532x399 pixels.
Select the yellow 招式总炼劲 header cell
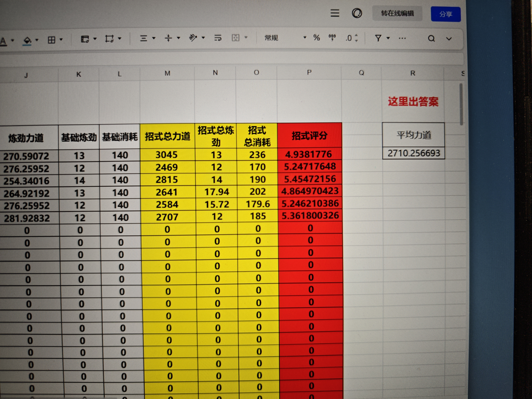[216, 136]
